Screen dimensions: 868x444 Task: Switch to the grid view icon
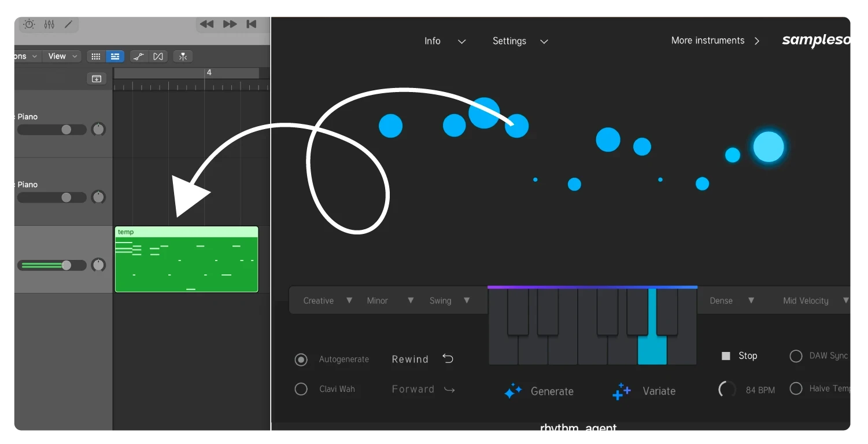tap(96, 56)
